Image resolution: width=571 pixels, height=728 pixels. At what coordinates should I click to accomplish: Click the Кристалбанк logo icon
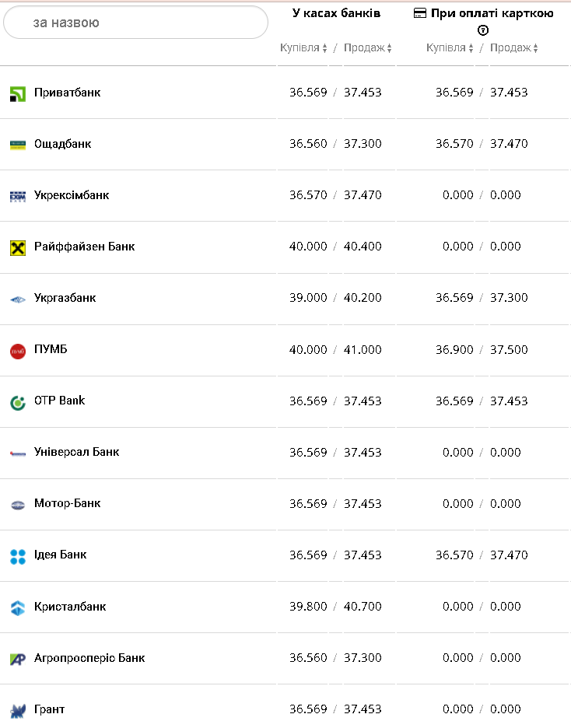[x=18, y=607]
